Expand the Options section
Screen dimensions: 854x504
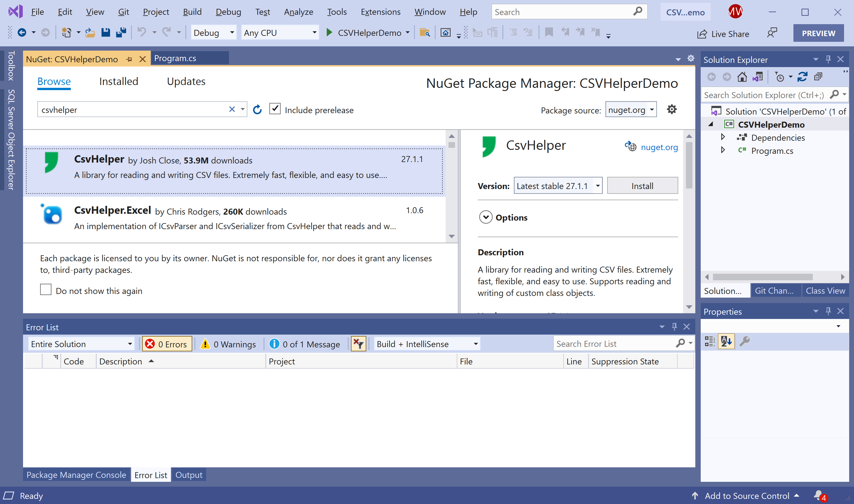486,217
